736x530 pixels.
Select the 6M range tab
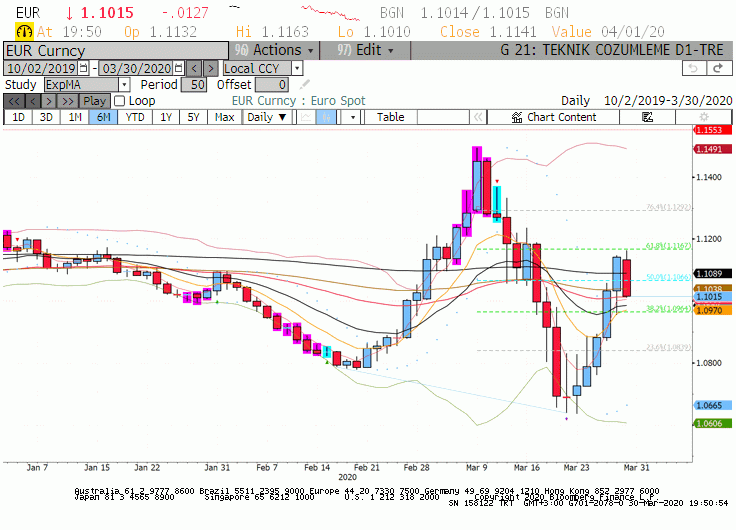104,117
